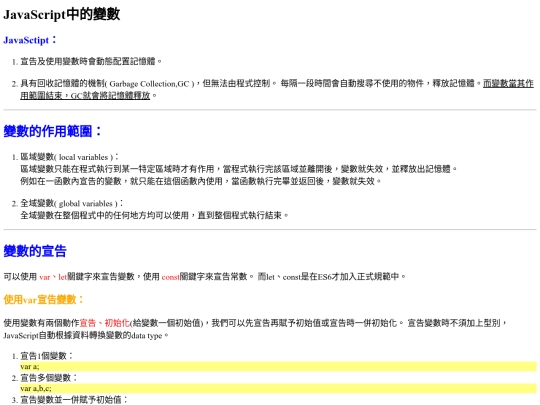Click the underlined text 'GC就會將記憶體釋放'
The height and width of the screenshot is (405, 540).
[x=110, y=95]
